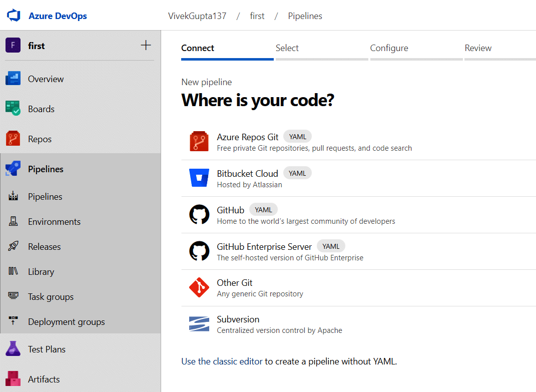
Task: Open Environments under Pipelines
Action: 54,221
